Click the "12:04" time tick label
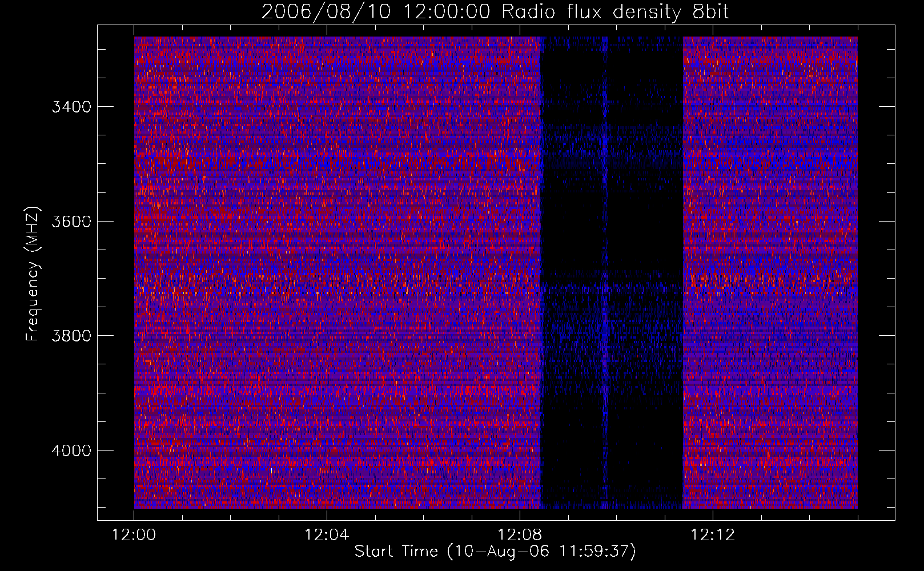Screen dimensions: 924x571 [x=327, y=535]
